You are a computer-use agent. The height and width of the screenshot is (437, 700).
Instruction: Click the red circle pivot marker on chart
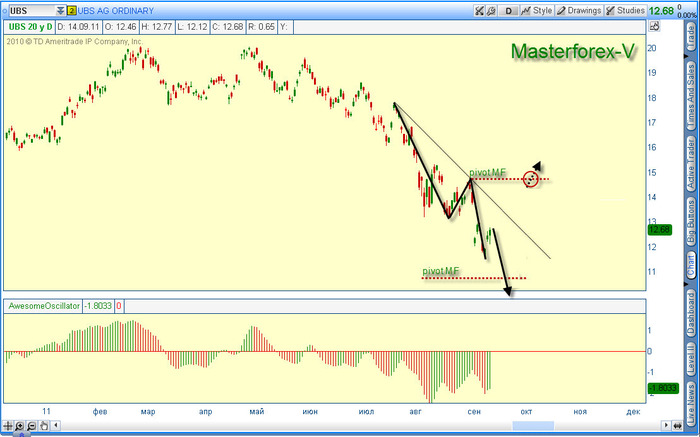pyautogui.click(x=530, y=180)
